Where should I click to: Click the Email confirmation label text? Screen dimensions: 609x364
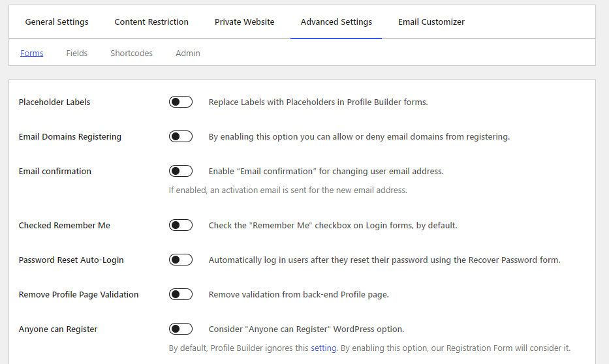[x=55, y=171]
